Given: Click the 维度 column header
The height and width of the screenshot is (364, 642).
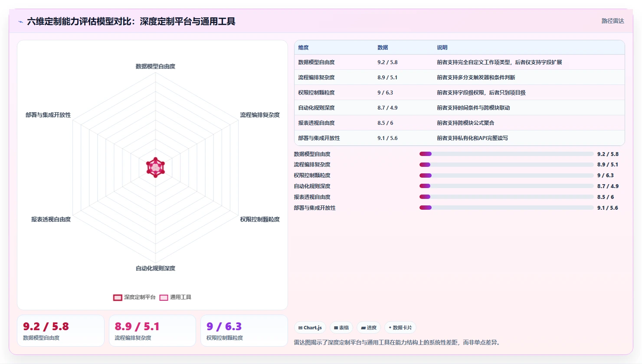Looking at the screenshot, I should (x=304, y=48).
